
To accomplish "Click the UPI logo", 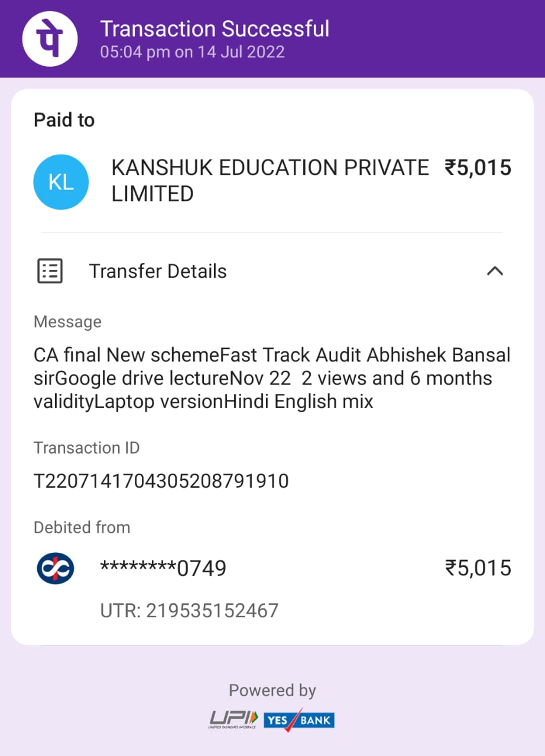I will tap(233, 719).
